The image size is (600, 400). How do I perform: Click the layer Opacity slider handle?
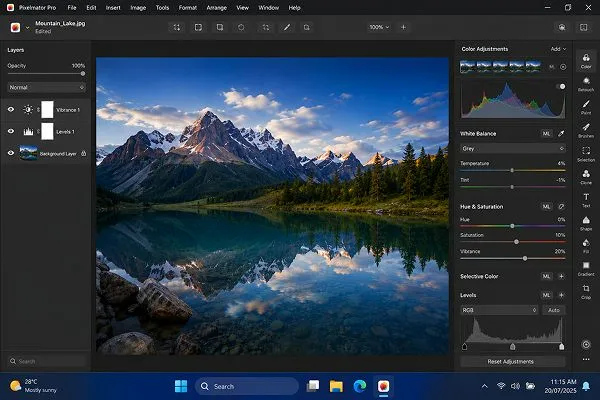pos(83,73)
